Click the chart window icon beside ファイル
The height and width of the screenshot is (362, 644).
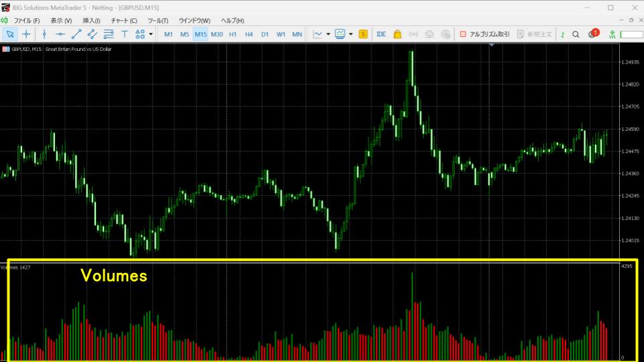(x=5, y=20)
